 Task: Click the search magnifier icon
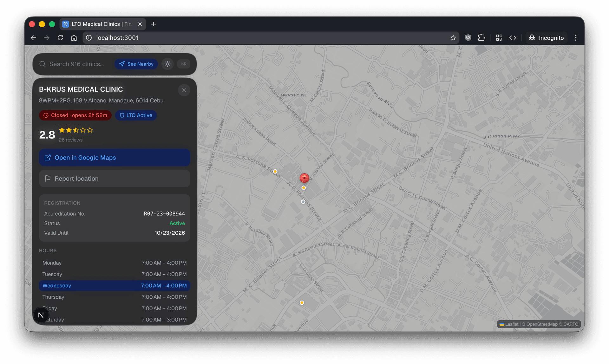pos(43,64)
